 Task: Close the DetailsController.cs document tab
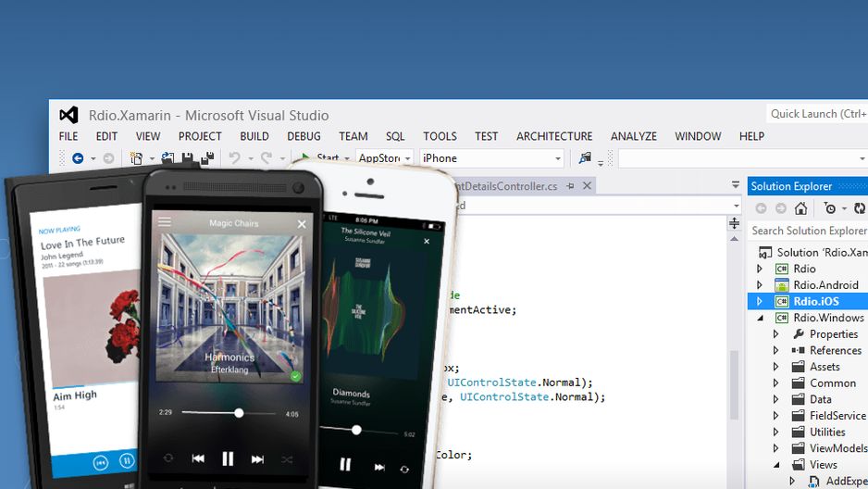point(588,186)
